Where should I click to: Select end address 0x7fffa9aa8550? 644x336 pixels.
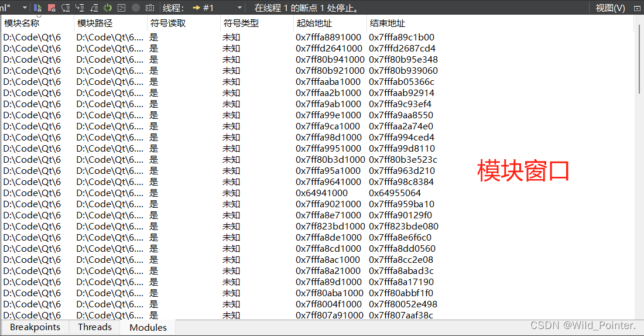pos(401,115)
